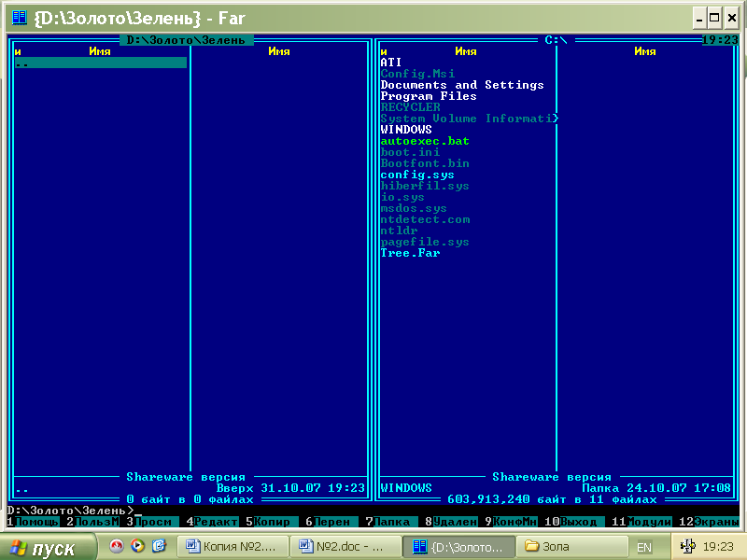Image resolution: width=747 pixels, height=560 pixels.
Task: Maximize the Far window
Action: [x=714, y=18]
